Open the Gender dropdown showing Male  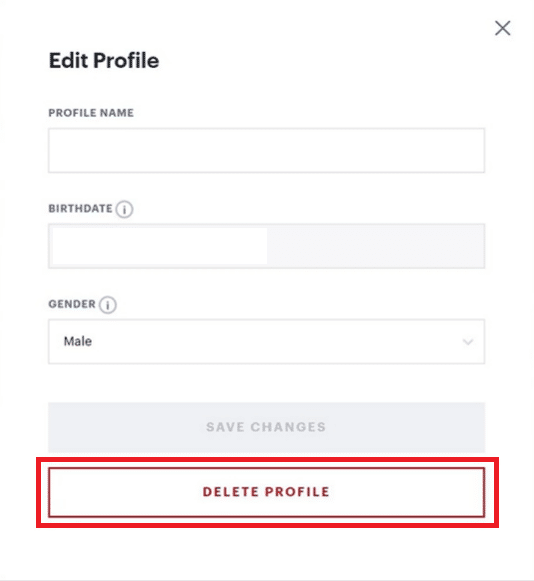[266, 342]
